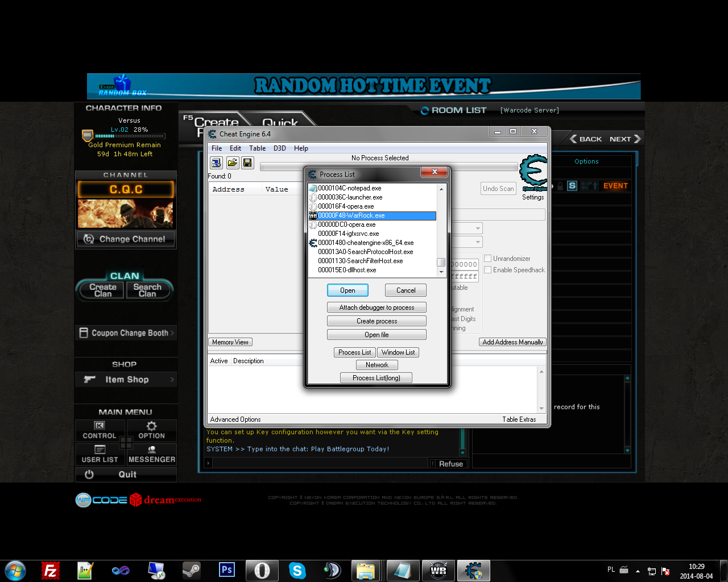Select 00000F14-igfxsrvc.exe row

tap(372, 234)
